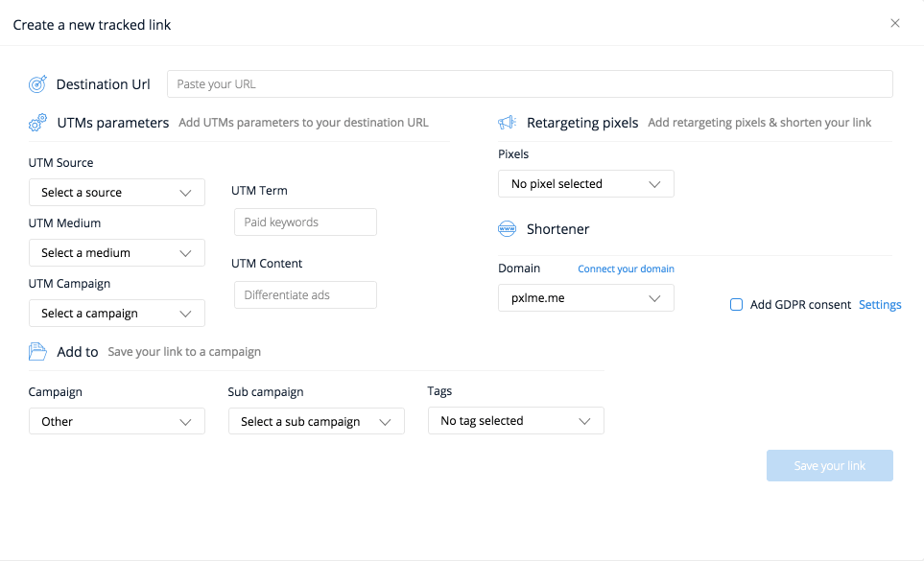The image size is (924, 561).
Task: Expand the UTM Medium selector
Action: (x=116, y=253)
